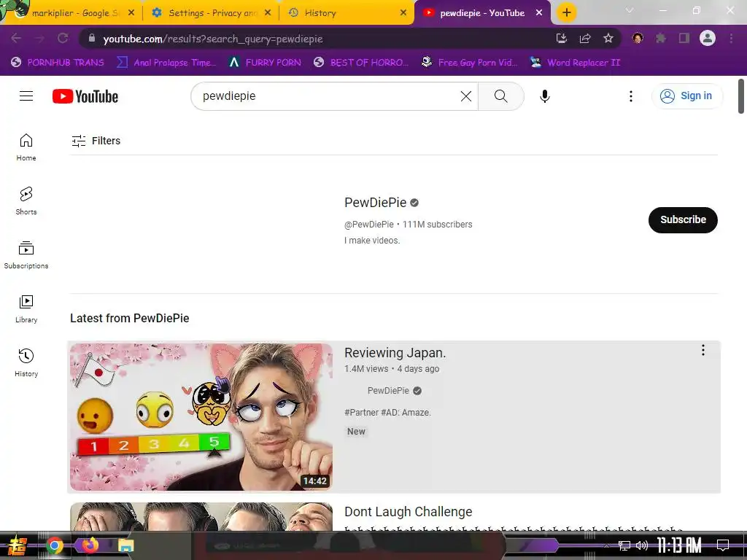This screenshot has height=560, width=747.
Task: Open the Filters options
Action: tap(96, 141)
